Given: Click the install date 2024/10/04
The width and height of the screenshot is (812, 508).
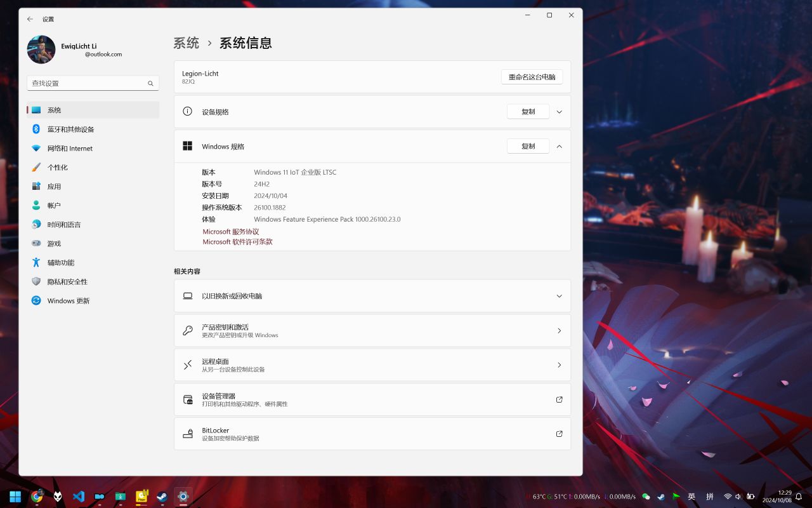Looking at the screenshot, I should (x=270, y=196).
